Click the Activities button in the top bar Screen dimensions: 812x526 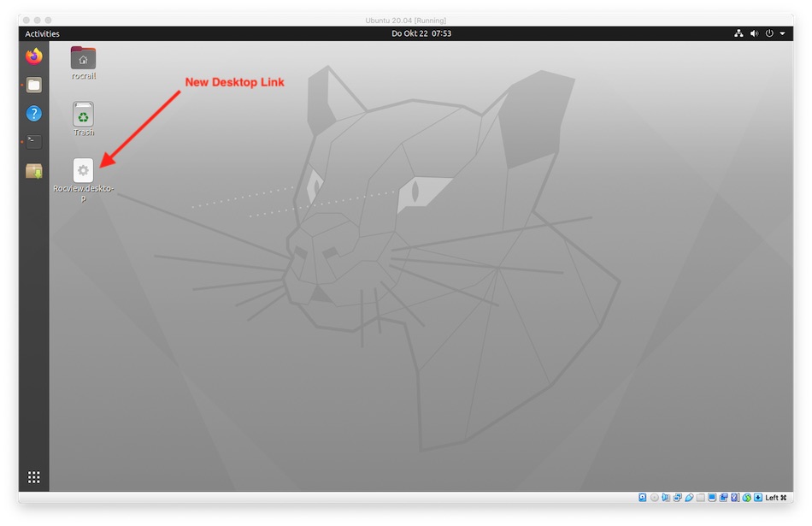point(42,33)
